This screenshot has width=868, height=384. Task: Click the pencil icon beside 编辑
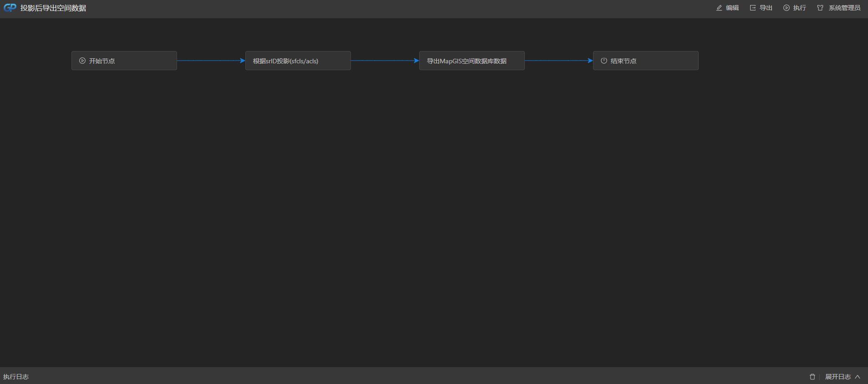719,8
